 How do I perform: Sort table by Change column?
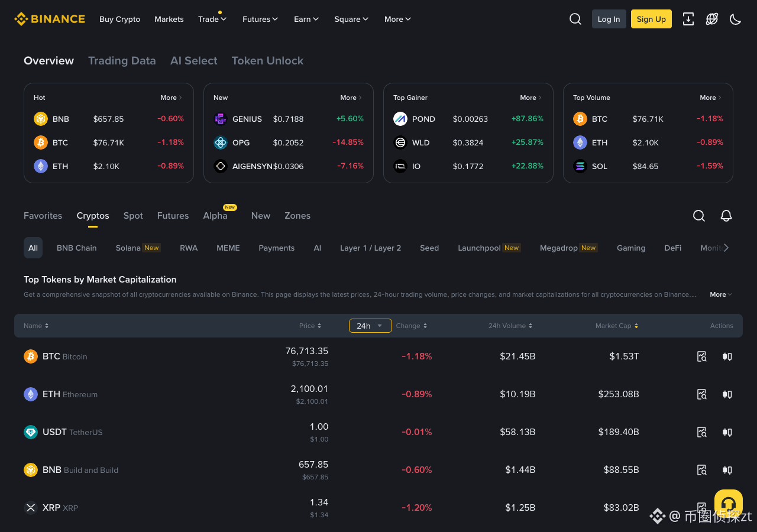[x=412, y=326]
